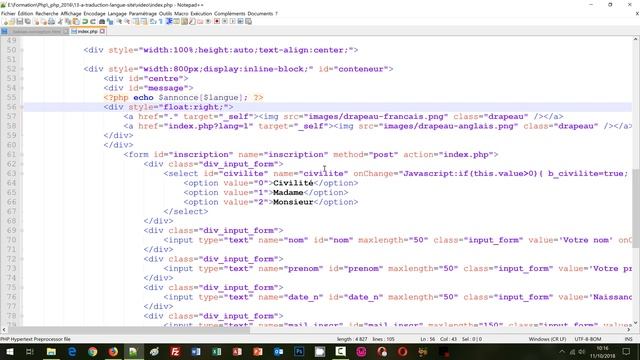Screen dimensions: 640x360
Task: Click the Save All toolbar icon
Action: (27, 22)
